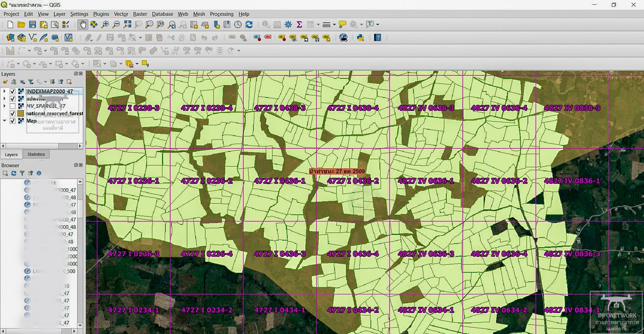Open the Processing Toolbox gear icon
Image resolution: width=644 pixels, height=334 pixels.
point(288,25)
